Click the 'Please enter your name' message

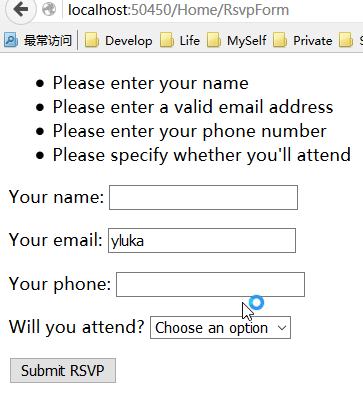click(x=151, y=83)
